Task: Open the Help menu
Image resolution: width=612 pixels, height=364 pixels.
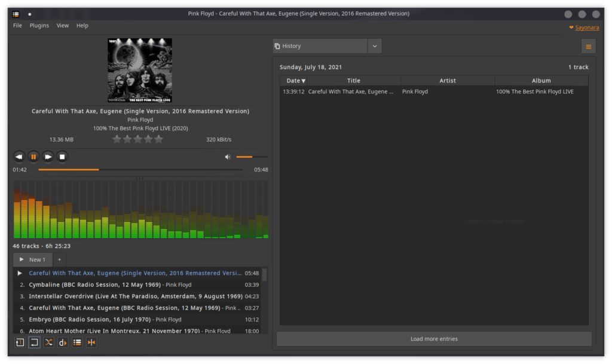Action: pos(82,25)
